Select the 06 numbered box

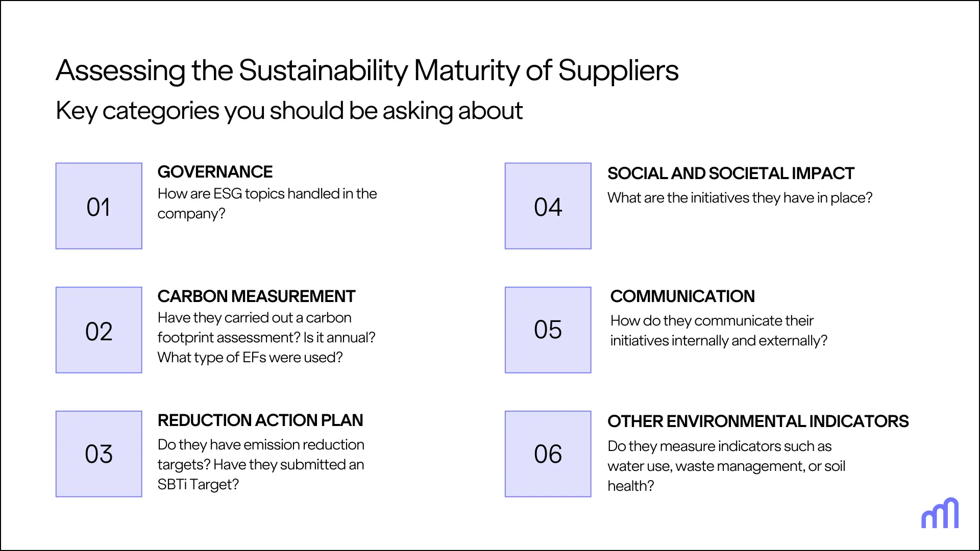click(548, 454)
